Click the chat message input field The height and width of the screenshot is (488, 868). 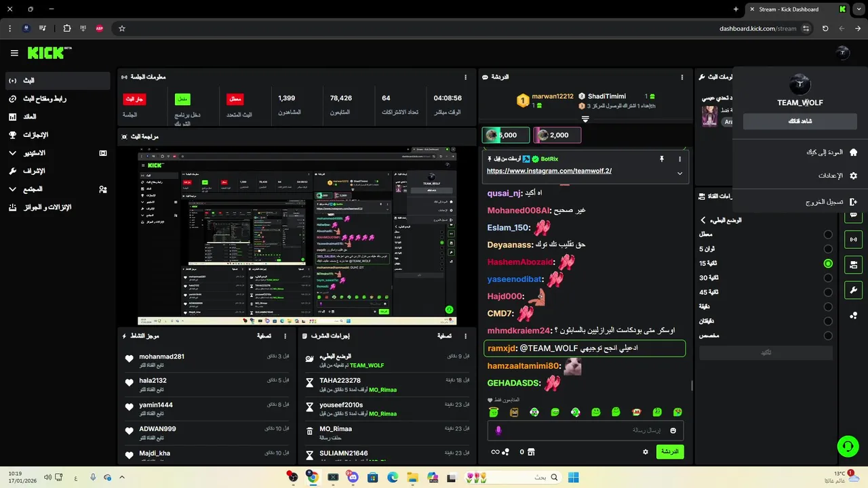(585, 430)
